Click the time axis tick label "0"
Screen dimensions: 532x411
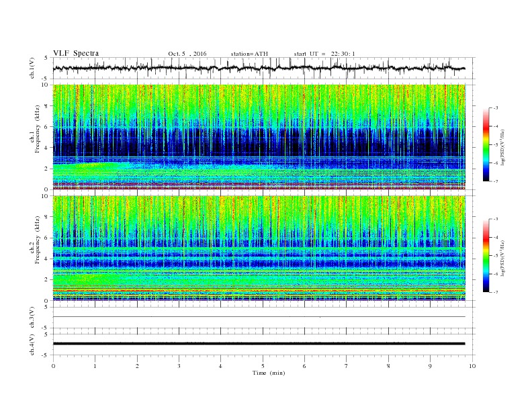(x=53, y=366)
